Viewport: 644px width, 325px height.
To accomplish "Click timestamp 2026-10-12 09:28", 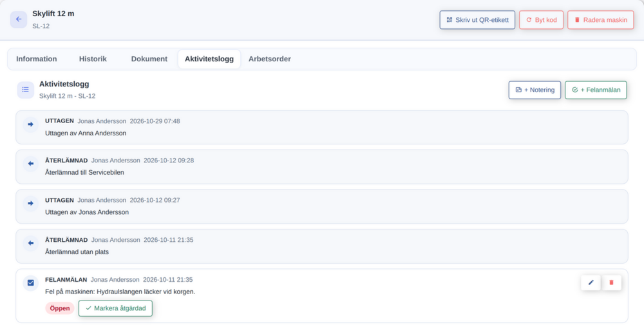I will pos(169,160).
